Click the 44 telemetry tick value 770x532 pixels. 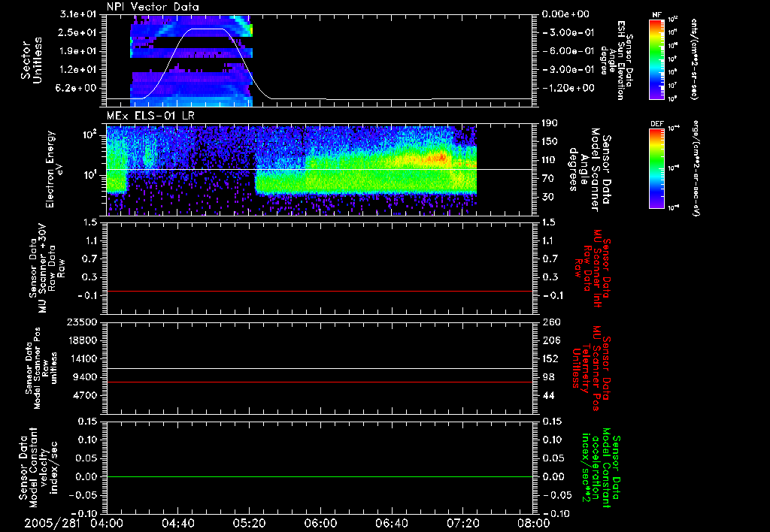click(548, 395)
